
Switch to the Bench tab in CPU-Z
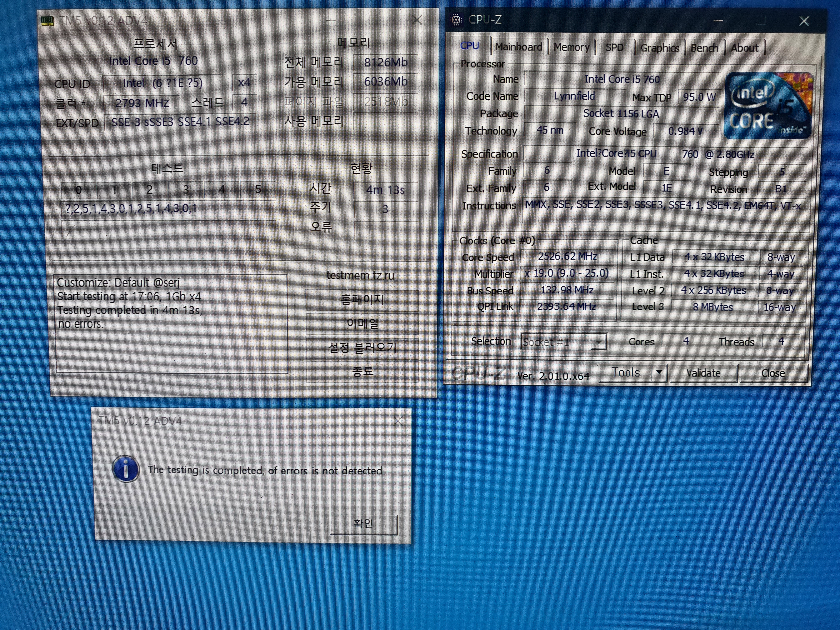tap(704, 48)
